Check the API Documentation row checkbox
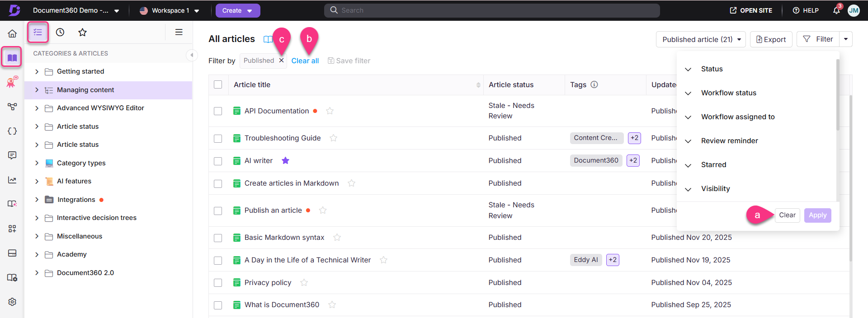 tap(218, 111)
